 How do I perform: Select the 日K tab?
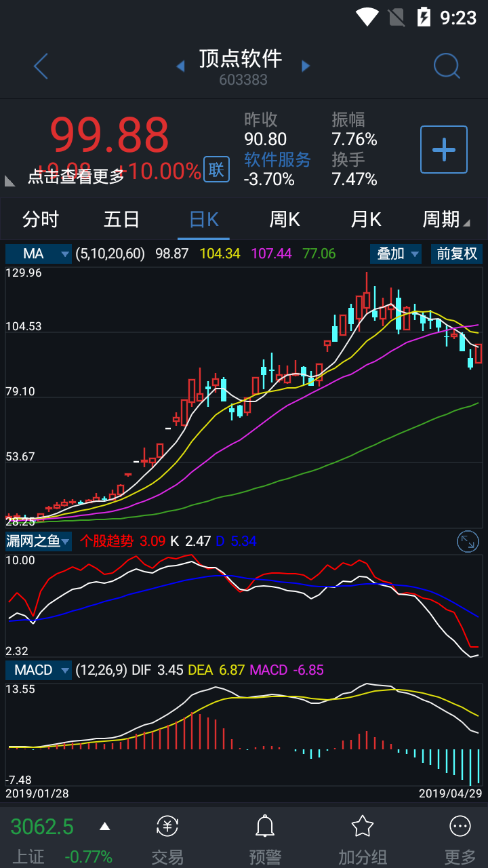pyautogui.click(x=203, y=220)
